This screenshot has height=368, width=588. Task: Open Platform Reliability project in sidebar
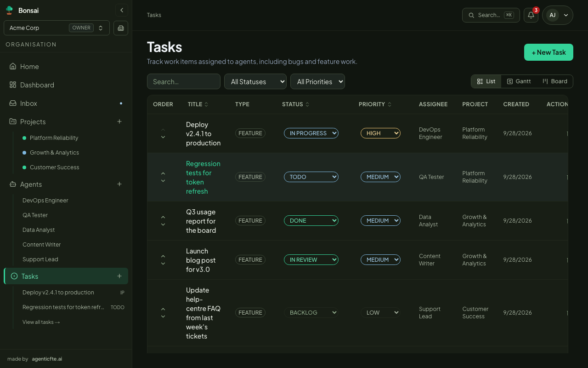[54, 138]
